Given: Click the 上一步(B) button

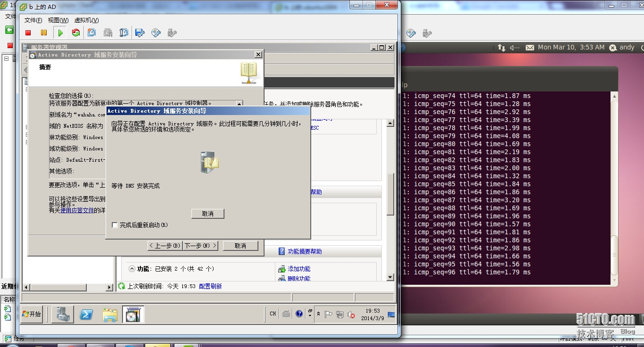Looking at the screenshot, I should pos(165,246).
